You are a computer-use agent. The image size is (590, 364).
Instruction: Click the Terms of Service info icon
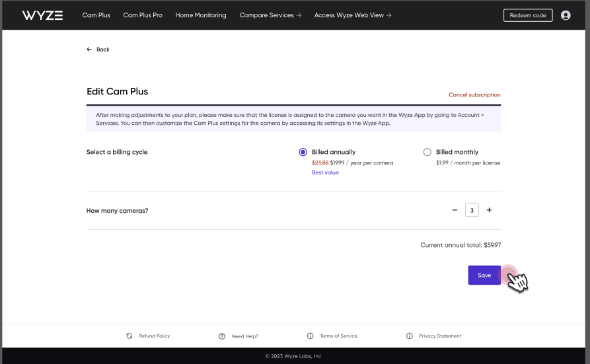[x=310, y=336]
